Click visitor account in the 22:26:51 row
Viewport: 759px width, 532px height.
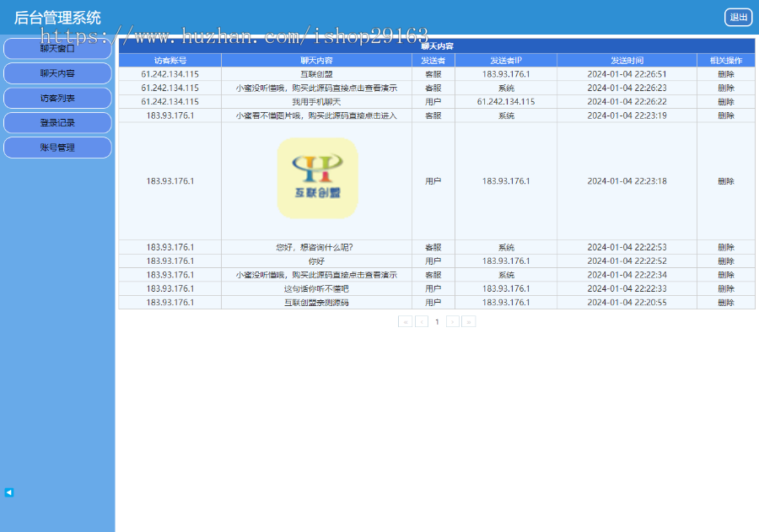pos(170,74)
